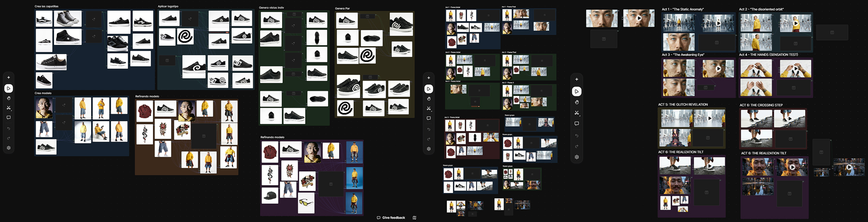
Task: Play the standalone eye close-up video
Action: pos(639,18)
